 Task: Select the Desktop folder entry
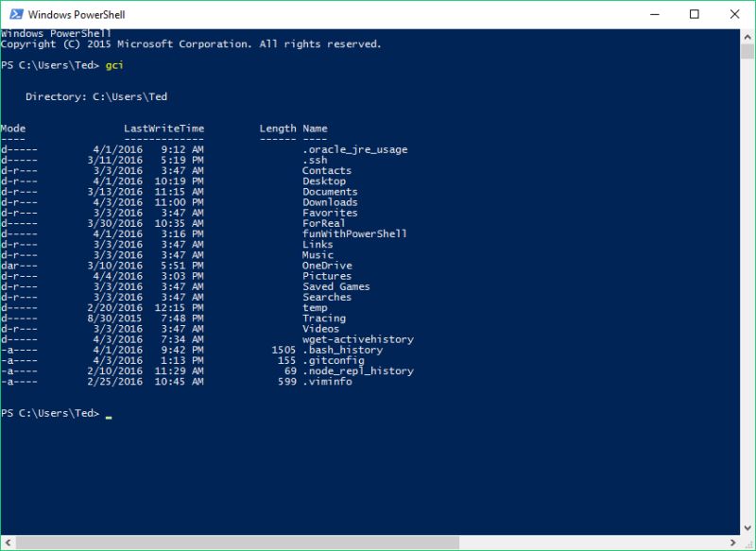325,181
